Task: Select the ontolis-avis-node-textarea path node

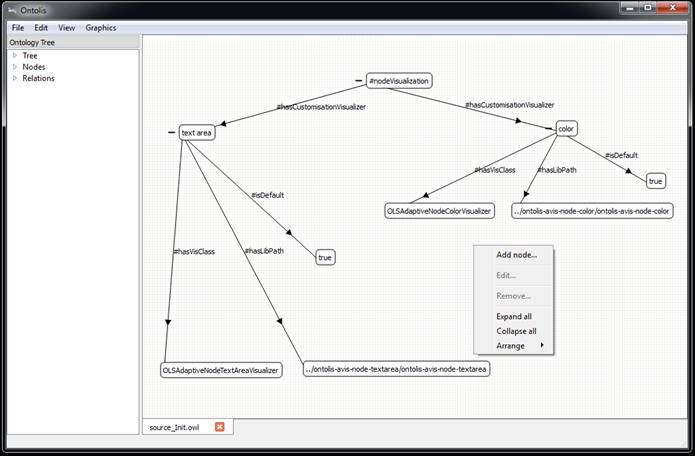Action: (x=396, y=369)
